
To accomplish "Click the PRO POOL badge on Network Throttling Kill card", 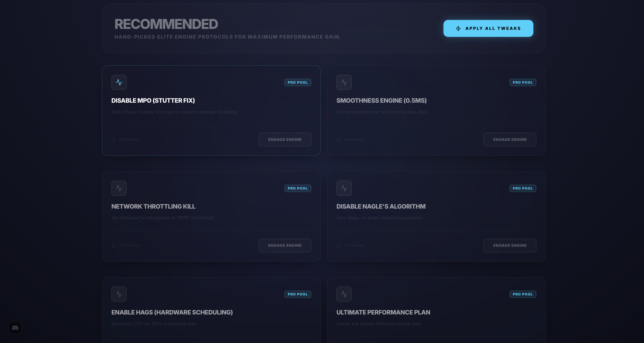I will coord(297,188).
